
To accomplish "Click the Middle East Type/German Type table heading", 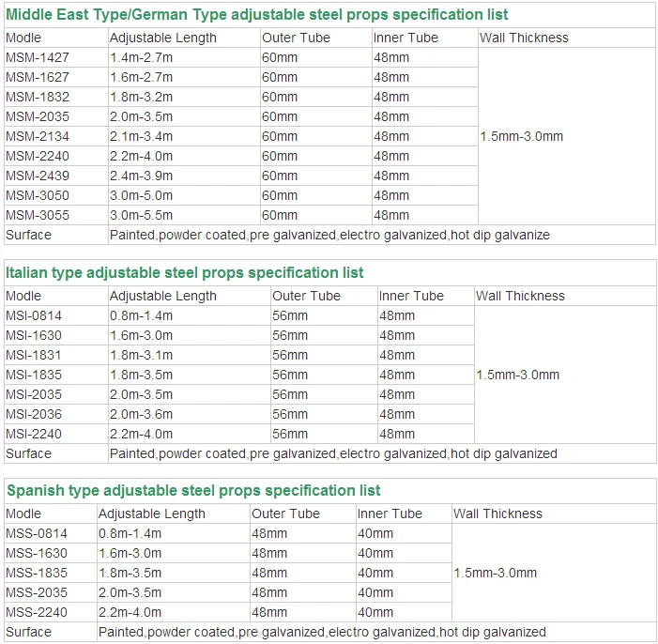I will (257, 14).
